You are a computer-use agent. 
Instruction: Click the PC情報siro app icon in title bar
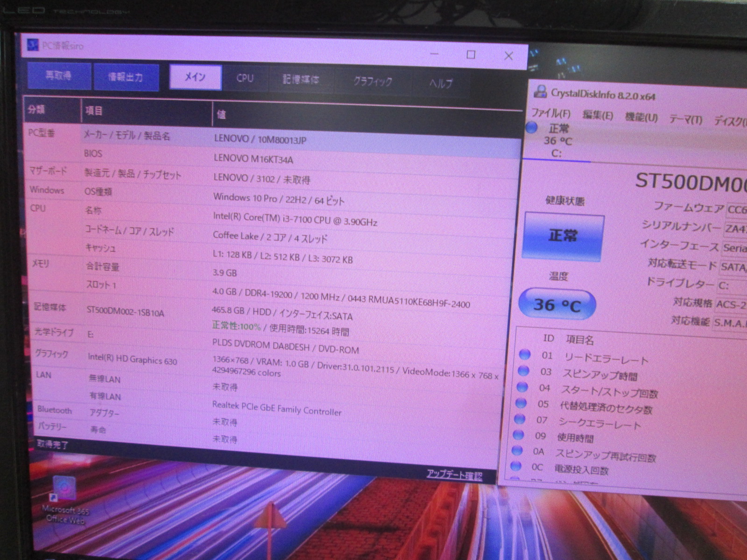click(32, 45)
